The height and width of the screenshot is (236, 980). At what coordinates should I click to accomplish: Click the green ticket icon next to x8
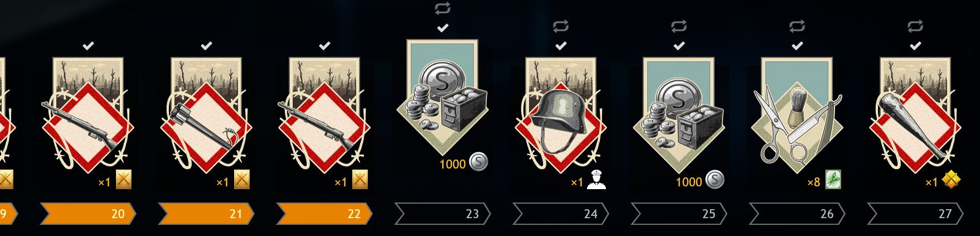coord(833,180)
